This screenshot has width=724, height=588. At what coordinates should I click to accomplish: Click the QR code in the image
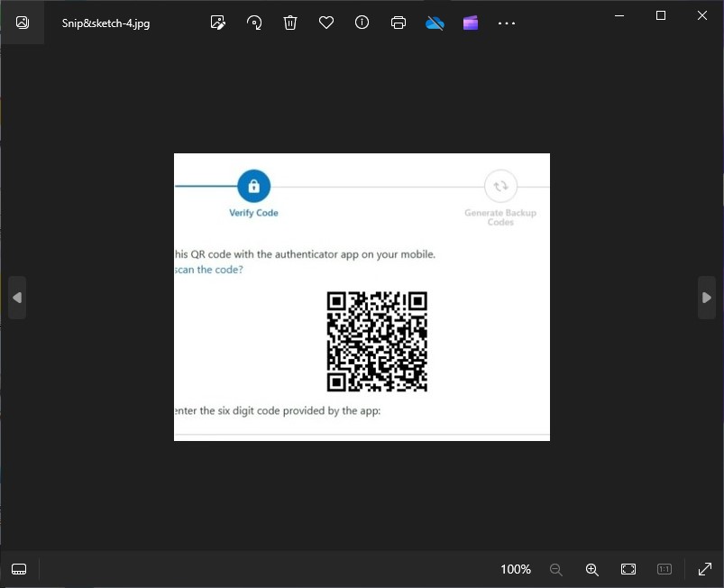[x=377, y=341]
